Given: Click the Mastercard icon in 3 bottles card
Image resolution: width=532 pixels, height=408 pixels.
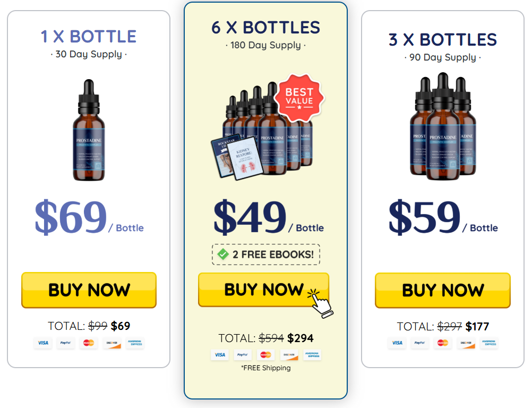Looking at the screenshot, I should pos(443,343).
